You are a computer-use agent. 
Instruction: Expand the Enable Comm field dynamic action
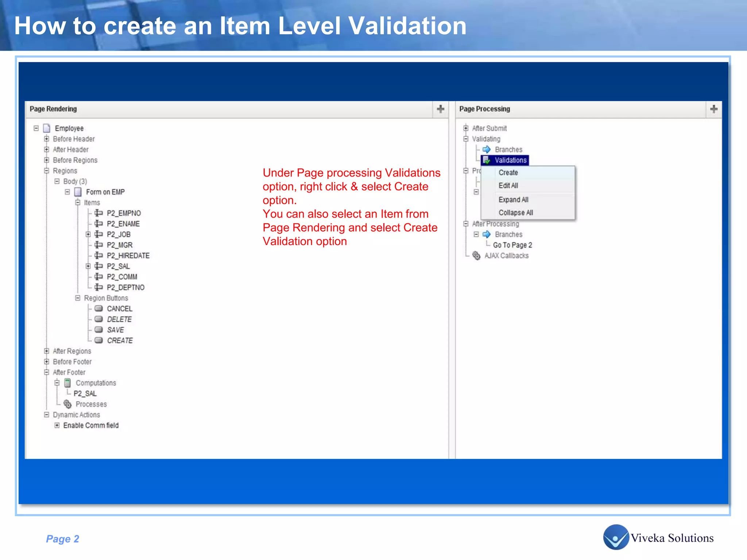[x=57, y=425]
